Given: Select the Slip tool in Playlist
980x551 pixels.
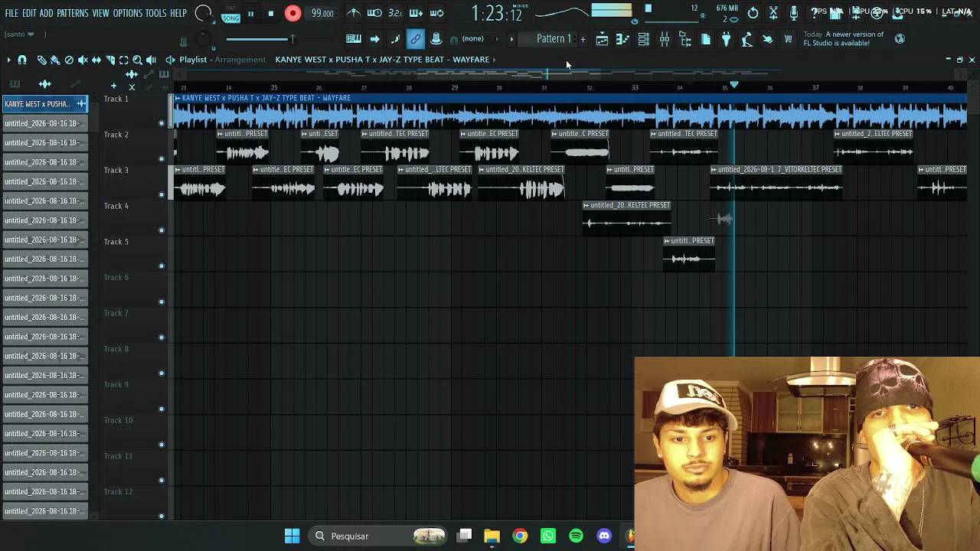Looking at the screenshot, I should click(96, 60).
